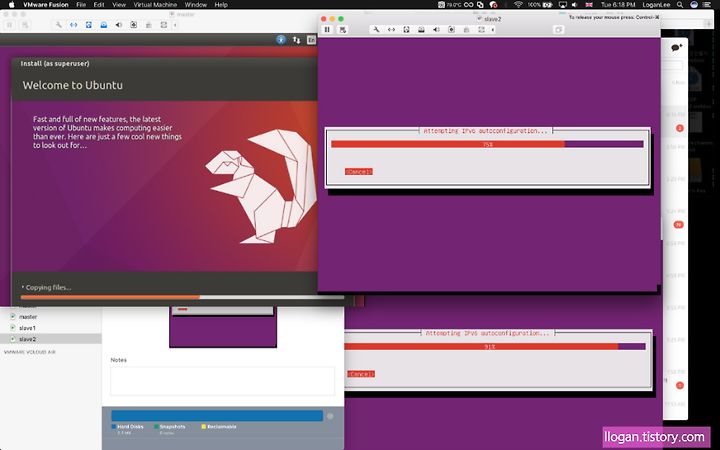
Task: Take a snapshot in the master toolbar
Action: point(24,25)
